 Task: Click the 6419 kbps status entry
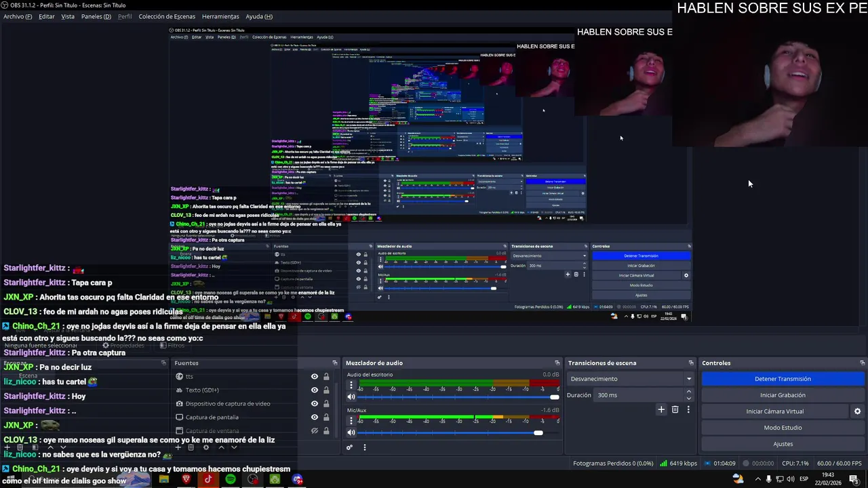point(678,464)
